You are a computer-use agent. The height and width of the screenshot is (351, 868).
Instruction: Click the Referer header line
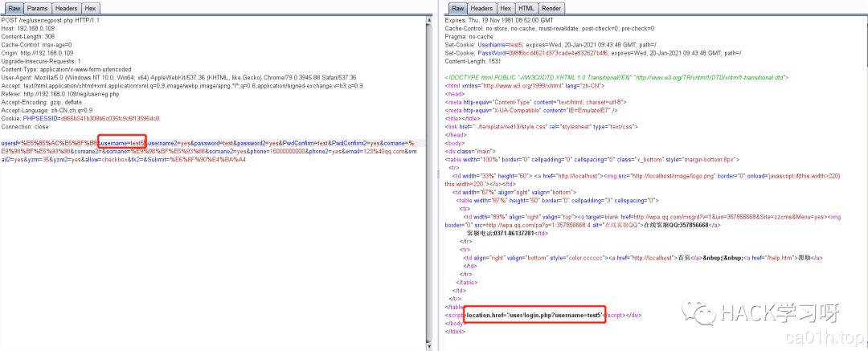coord(60,94)
